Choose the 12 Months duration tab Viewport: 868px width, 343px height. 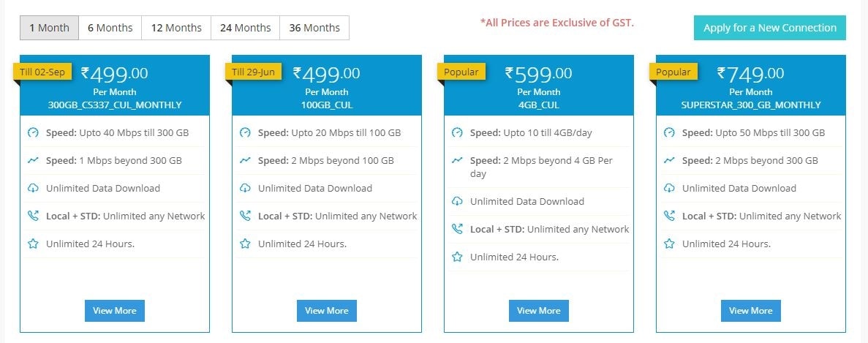(x=176, y=28)
